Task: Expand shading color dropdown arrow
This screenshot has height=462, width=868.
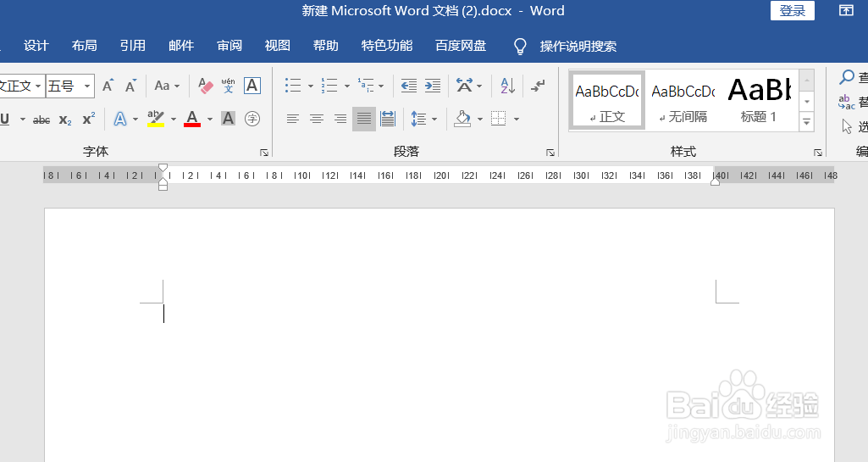Action: [x=480, y=119]
